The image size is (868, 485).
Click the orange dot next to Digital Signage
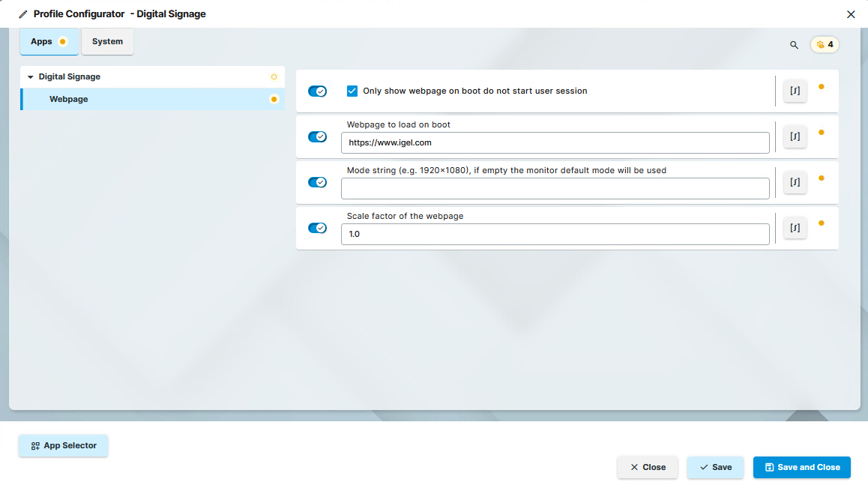click(x=274, y=76)
